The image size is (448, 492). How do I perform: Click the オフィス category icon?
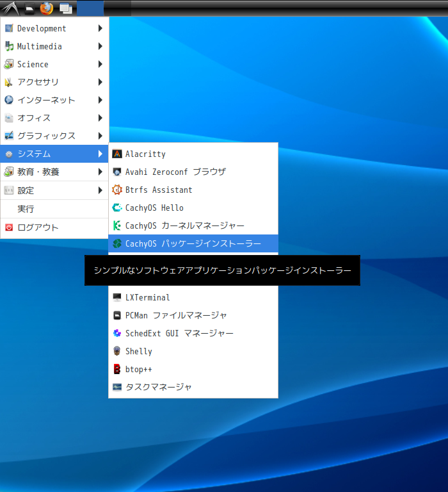(x=9, y=118)
